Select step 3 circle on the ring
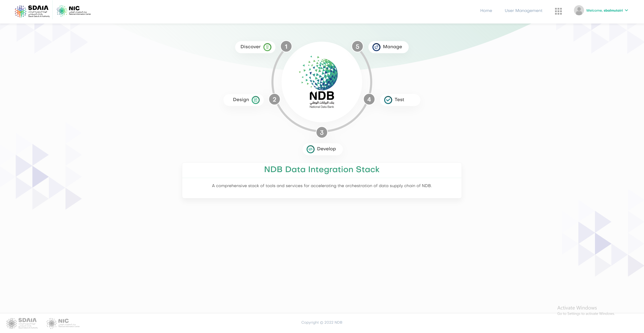Screen dimensions: 644x333 [322, 132]
